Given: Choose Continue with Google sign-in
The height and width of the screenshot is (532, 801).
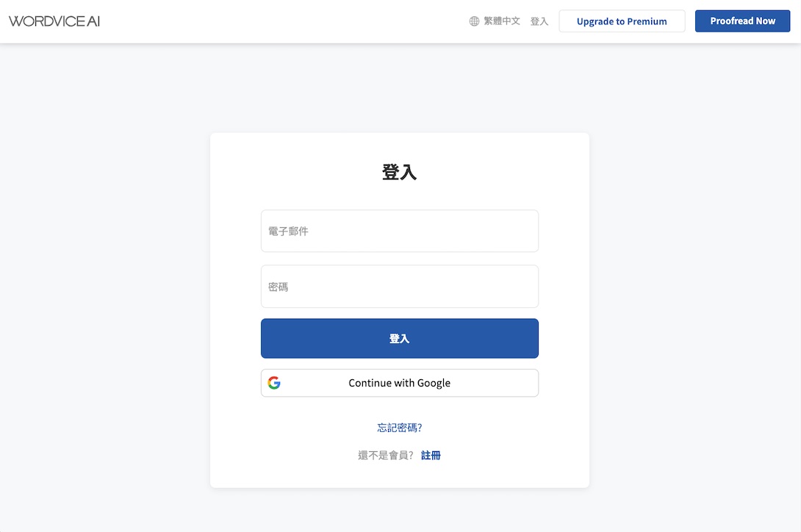Looking at the screenshot, I should (x=400, y=383).
